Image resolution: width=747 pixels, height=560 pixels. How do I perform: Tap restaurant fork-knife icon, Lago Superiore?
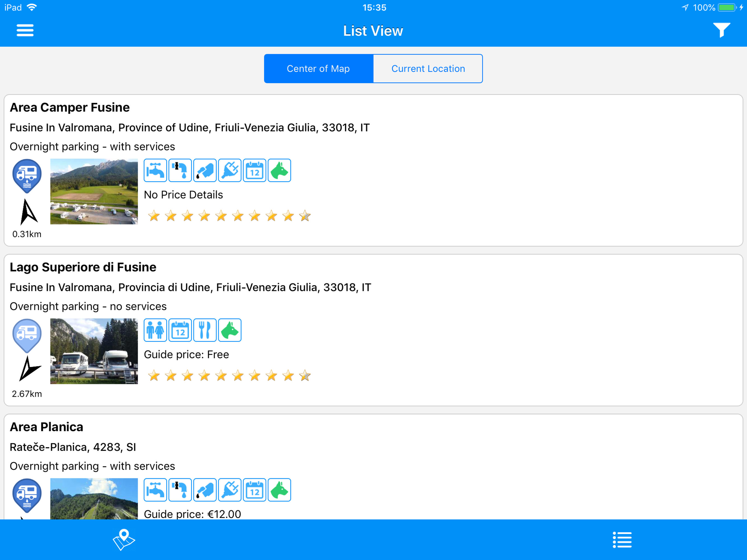[x=205, y=330]
